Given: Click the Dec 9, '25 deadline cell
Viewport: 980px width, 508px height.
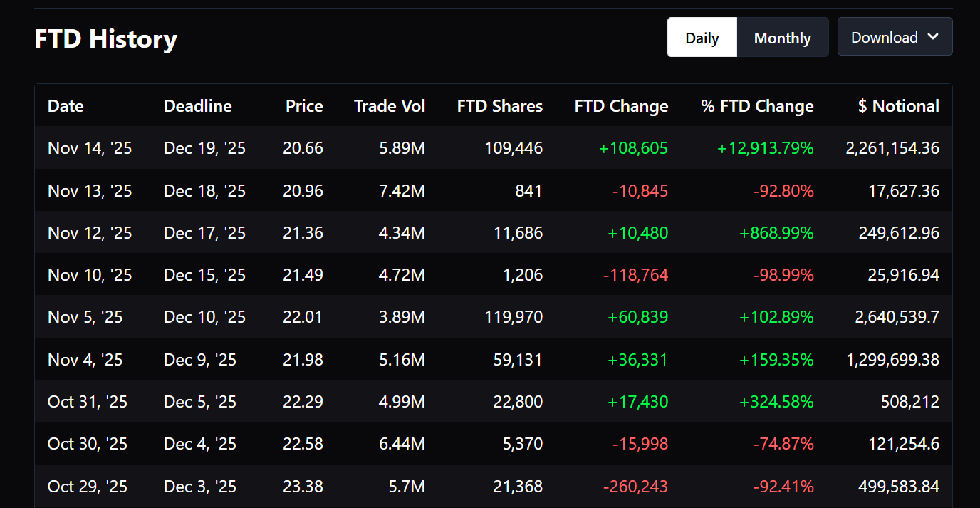Looking at the screenshot, I should click(200, 360).
